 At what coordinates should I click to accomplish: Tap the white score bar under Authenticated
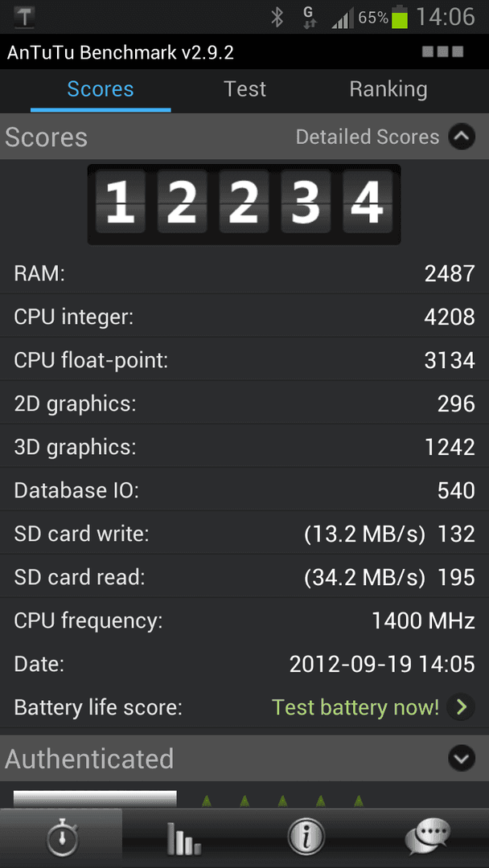point(95,798)
